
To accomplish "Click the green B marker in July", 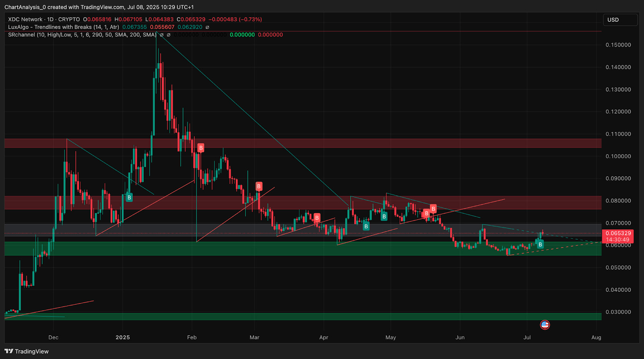I will point(540,244).
